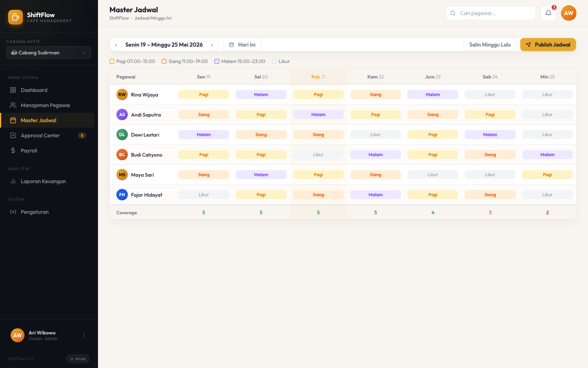Click the Approval Center checkbox icon
The height and width of the screenshot is (368, 588).
pyautogui.click(x=13, y=135)
